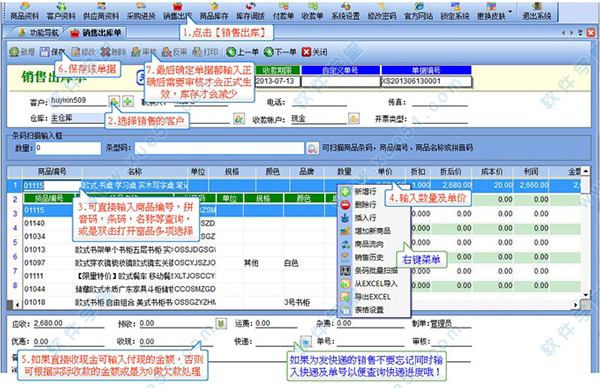This screenshot has width=600, height=388.
Task: Click the 新增 new document button
Action: click(x=22, y=52)
